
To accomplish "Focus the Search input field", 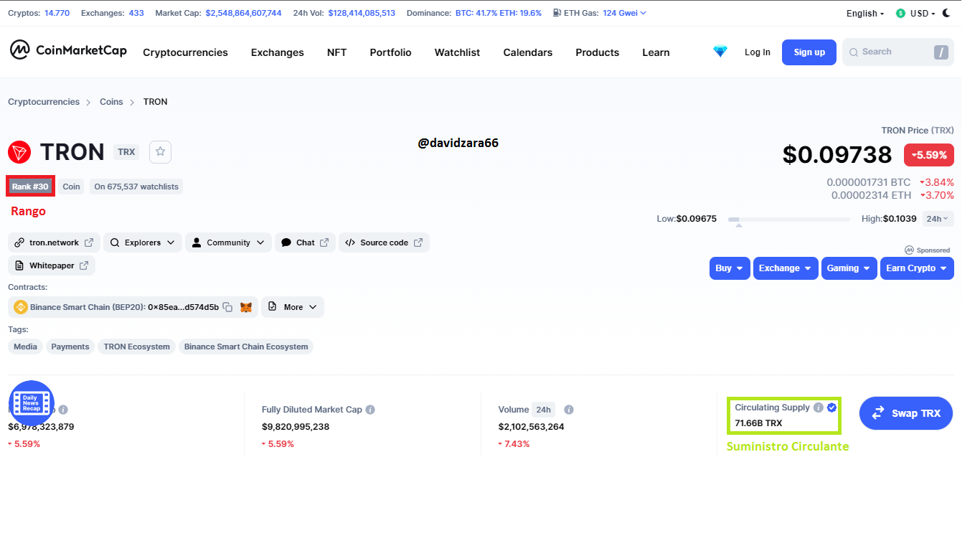I will coord(897,52).
